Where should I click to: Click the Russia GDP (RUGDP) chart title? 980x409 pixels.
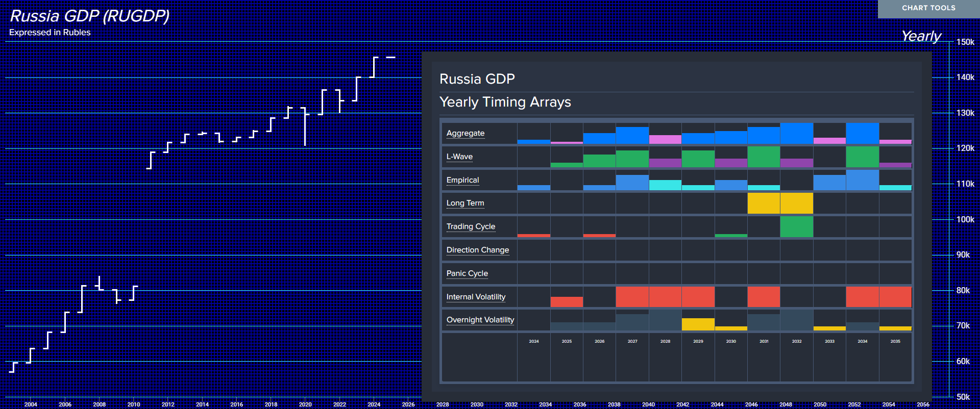coord(89,16)
